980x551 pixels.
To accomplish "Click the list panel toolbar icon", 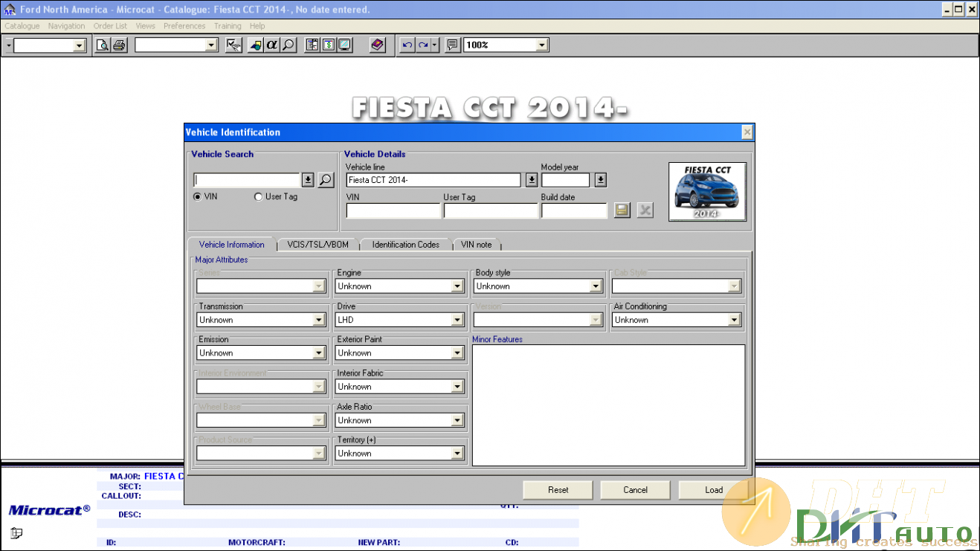I will pos(312,45).
